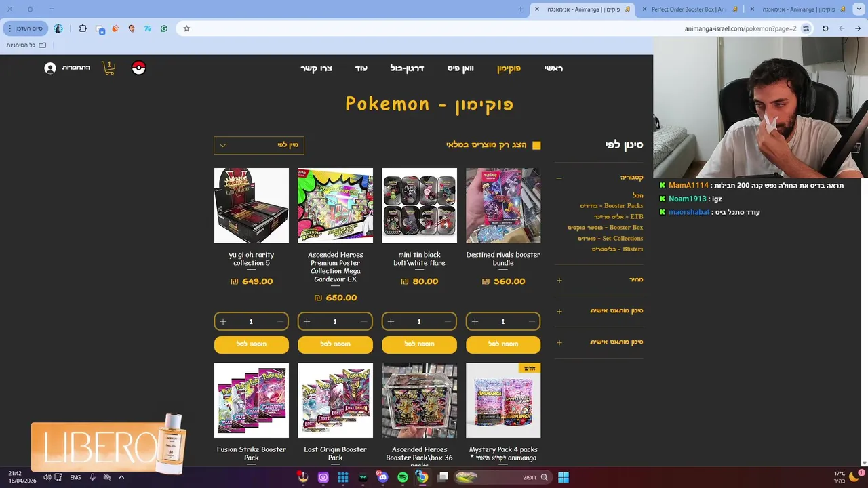Reload the page in the browser
Viewport: 868px width, 488px height.
(x=825, y=28)
